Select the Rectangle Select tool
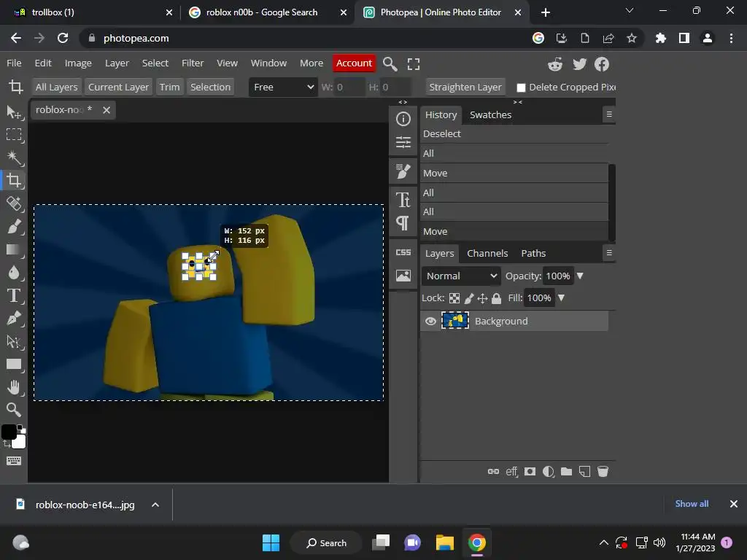The image size is (747, 560). click(14, 135)
